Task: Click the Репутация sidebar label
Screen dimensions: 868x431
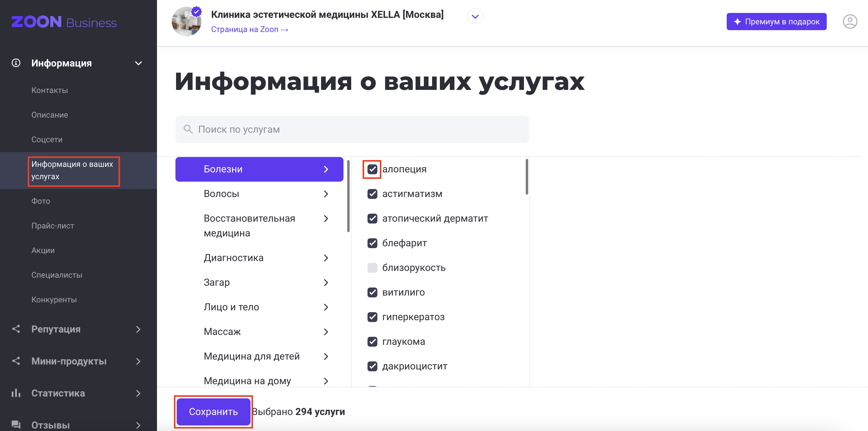Action: tap(56, 329)
